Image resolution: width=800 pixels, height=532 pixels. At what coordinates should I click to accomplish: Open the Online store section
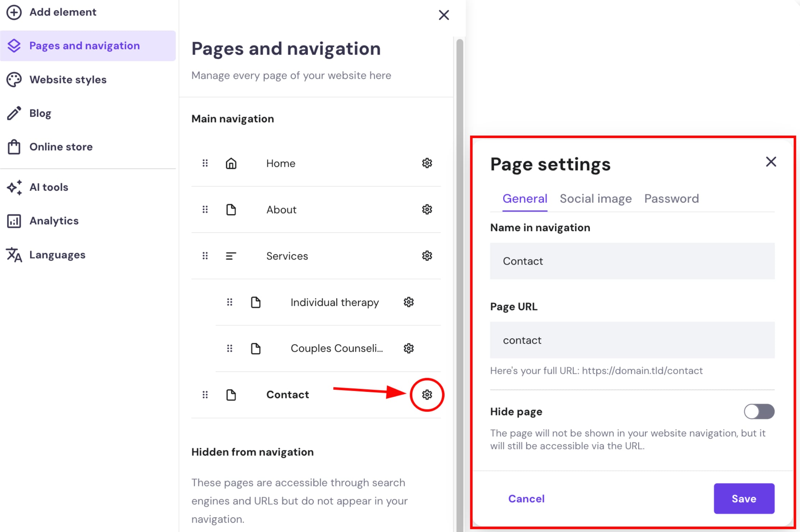(61, 147)
